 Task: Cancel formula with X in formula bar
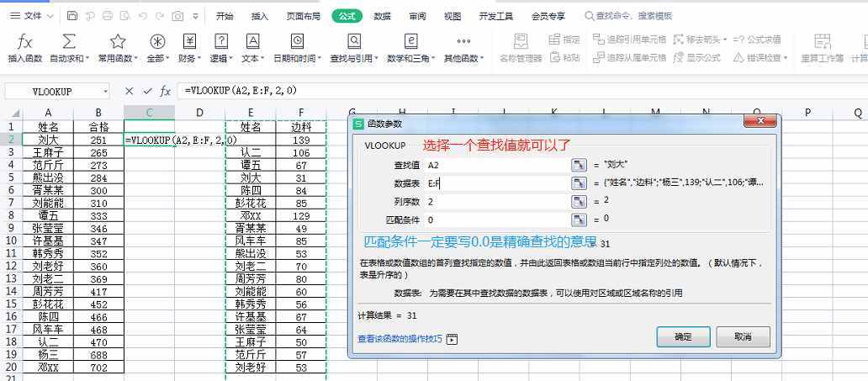[x=129, y=92]
